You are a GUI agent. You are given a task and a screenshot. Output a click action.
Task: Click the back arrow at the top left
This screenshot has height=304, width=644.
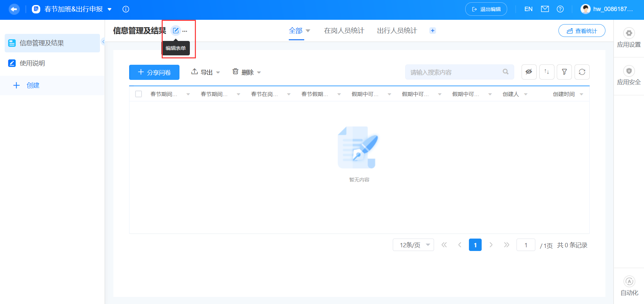point(14,9)
